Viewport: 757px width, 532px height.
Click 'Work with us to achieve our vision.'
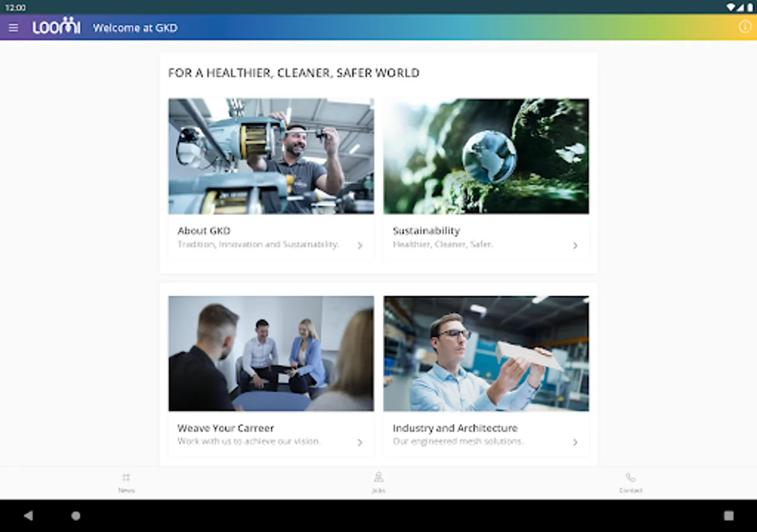249,441
